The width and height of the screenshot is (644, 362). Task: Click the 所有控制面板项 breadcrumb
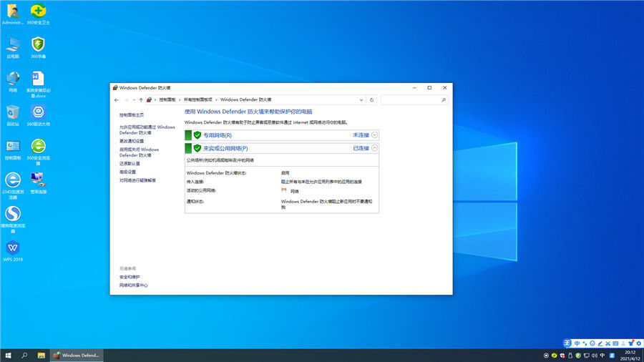[x=198, y=99]
